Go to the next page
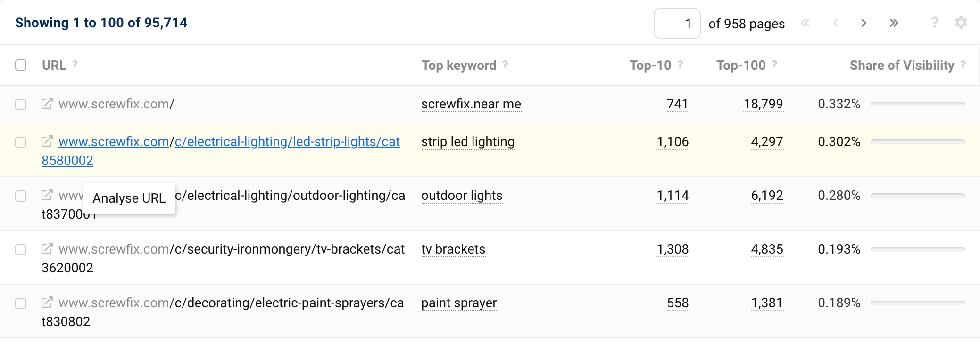The width and height of the screenshot is (980, 344). point(864,23)
